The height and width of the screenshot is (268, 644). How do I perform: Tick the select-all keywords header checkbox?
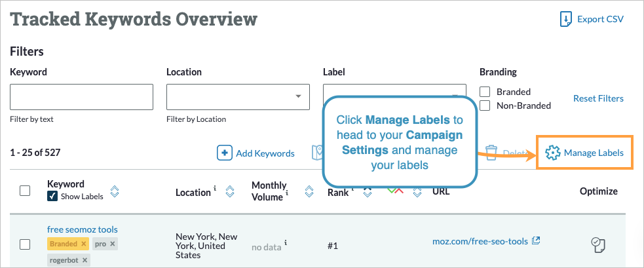pyautogui.click(x=25, y=191)
